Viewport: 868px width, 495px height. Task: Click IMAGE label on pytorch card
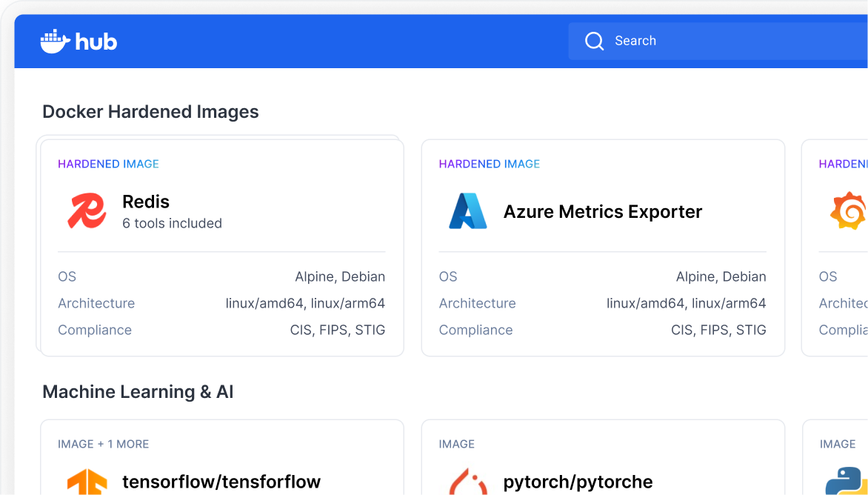pos(457,444)
